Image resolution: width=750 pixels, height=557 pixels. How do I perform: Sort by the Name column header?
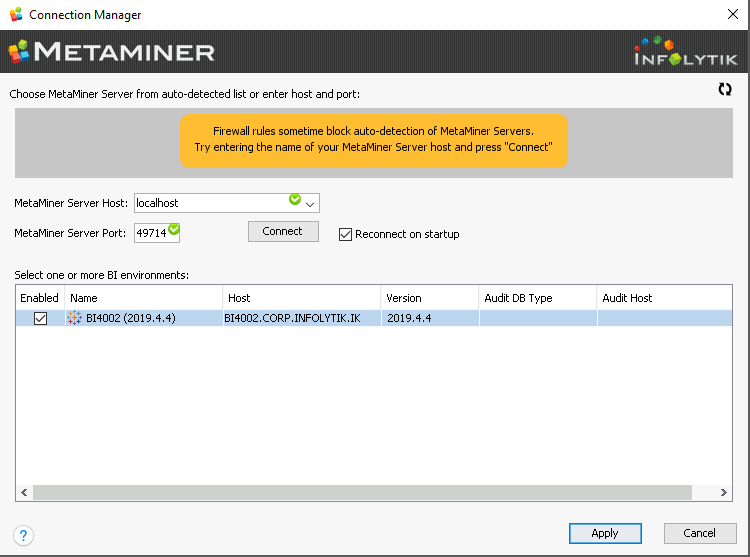tap(143, 298)
